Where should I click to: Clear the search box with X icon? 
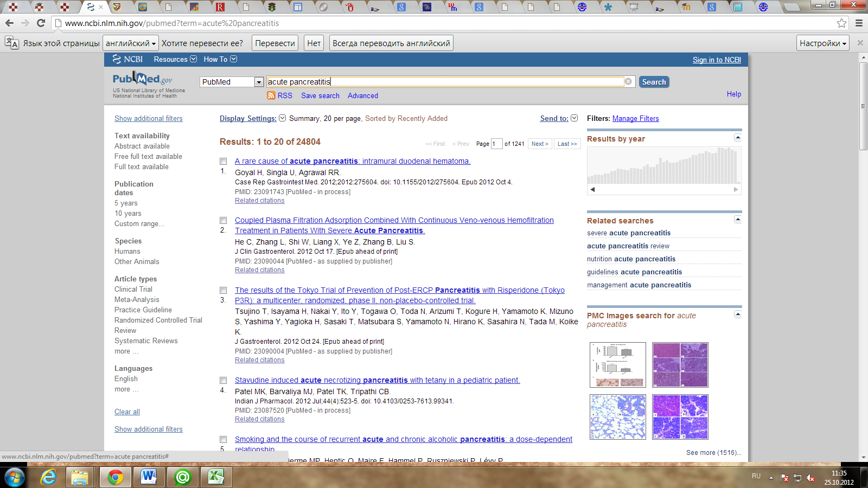[628, 81]
